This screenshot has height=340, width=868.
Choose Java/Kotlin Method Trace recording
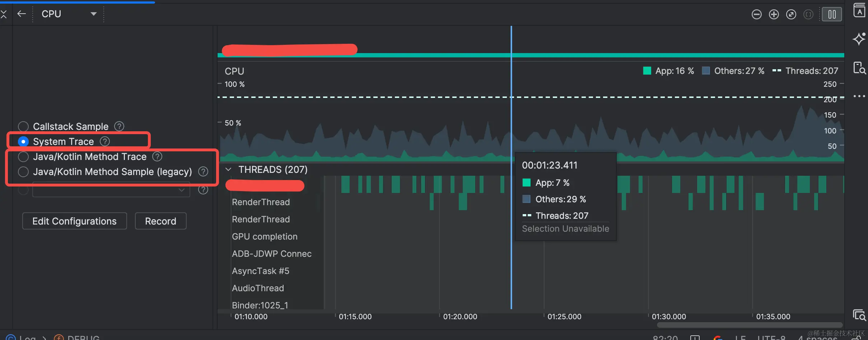tap(23, 157)
